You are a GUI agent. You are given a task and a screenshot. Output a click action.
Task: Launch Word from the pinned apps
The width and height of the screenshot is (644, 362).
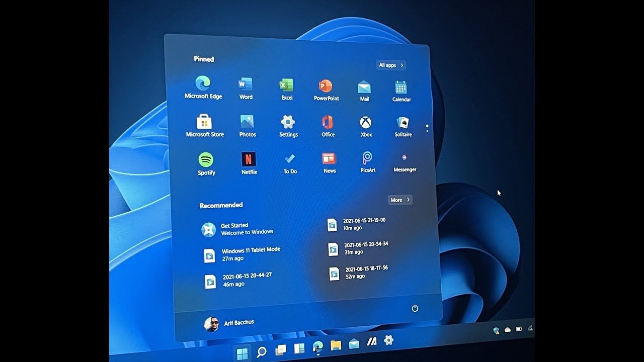point(246,88)
